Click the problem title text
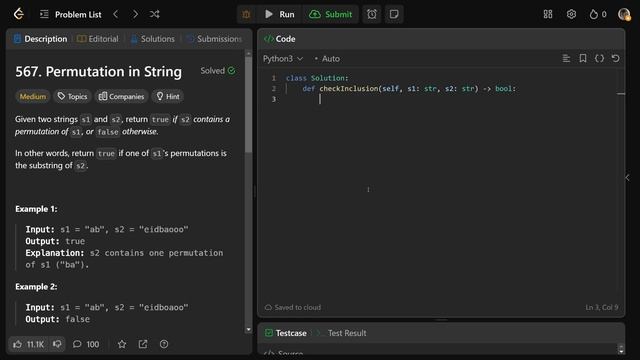Image resolution: width=640 pixels, height=360 pixels. (x=98, y=71)
